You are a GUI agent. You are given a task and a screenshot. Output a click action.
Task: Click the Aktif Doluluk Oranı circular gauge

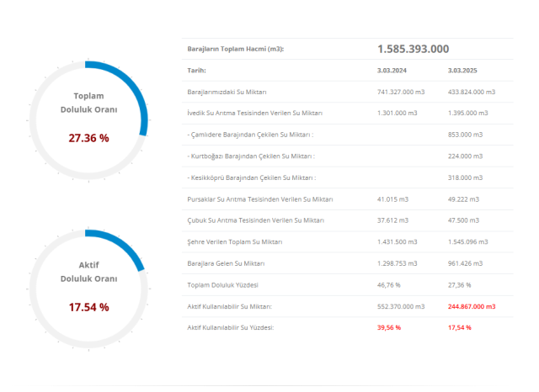[x=88, y=287]
